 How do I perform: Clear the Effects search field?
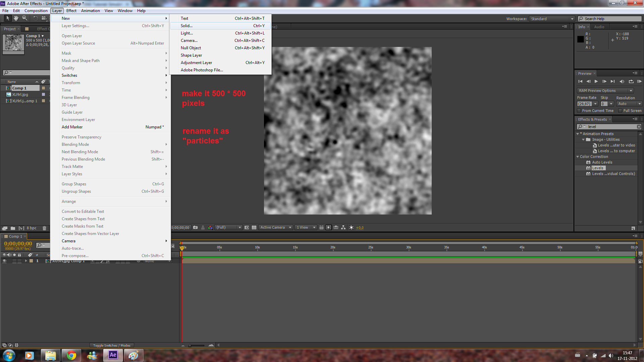click(639, 127)
